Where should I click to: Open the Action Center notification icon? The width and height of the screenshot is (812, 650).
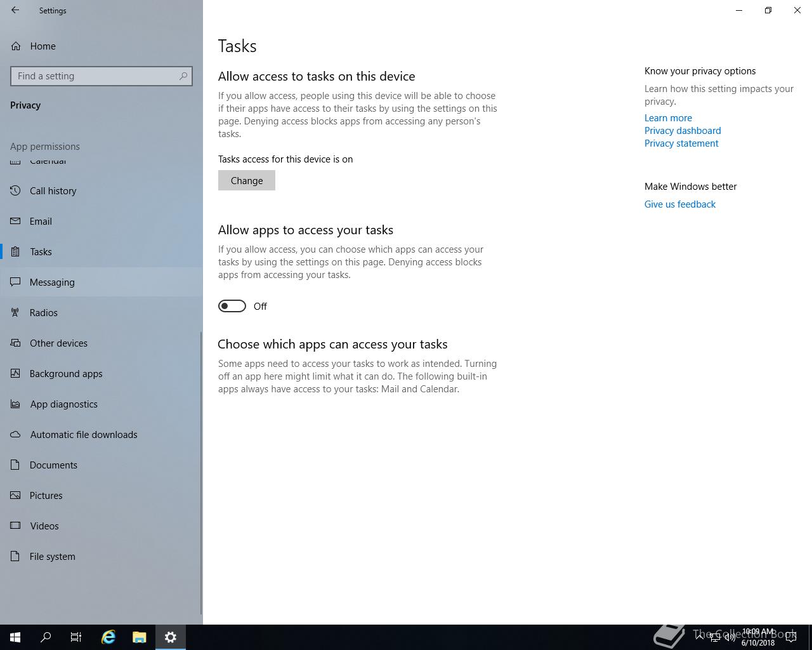click(791, 637)
